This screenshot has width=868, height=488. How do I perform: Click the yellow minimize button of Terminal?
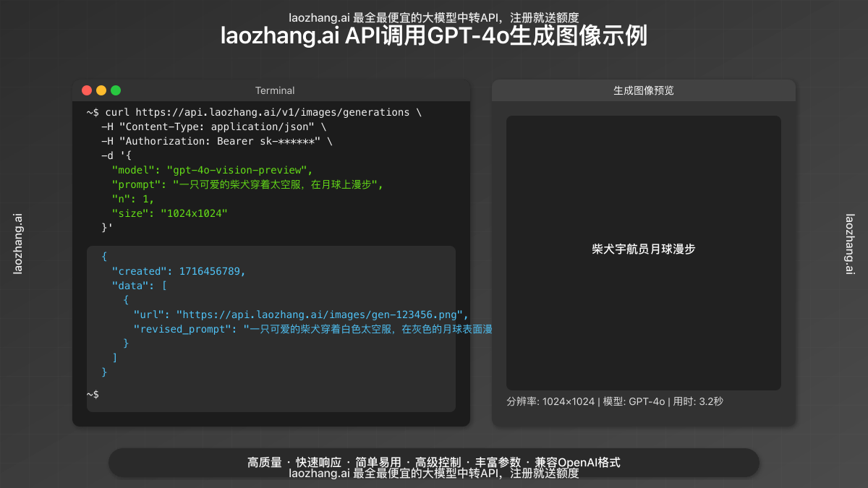tap(101, 90)
